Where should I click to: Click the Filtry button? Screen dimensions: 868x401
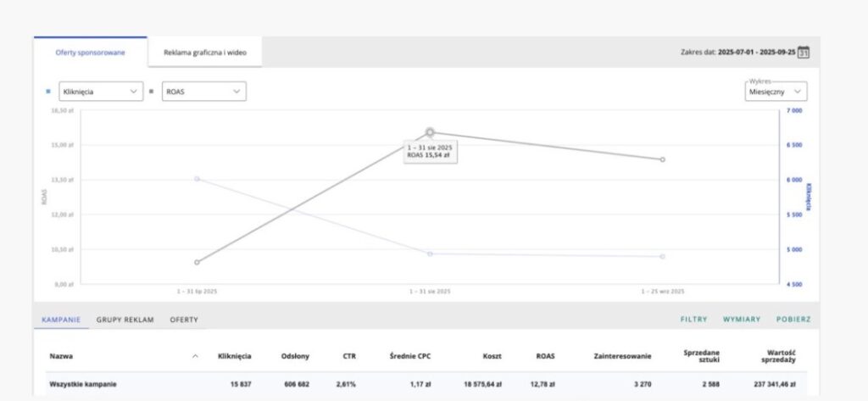point(693,320)
